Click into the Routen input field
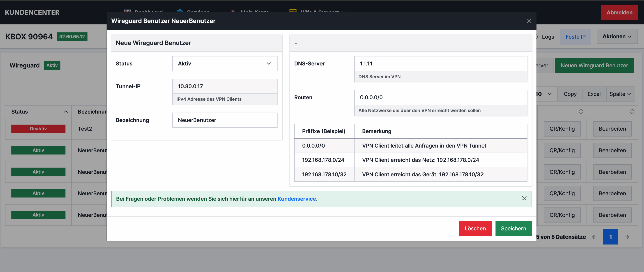Screen dimensions: 644x272 click(440, 97)
